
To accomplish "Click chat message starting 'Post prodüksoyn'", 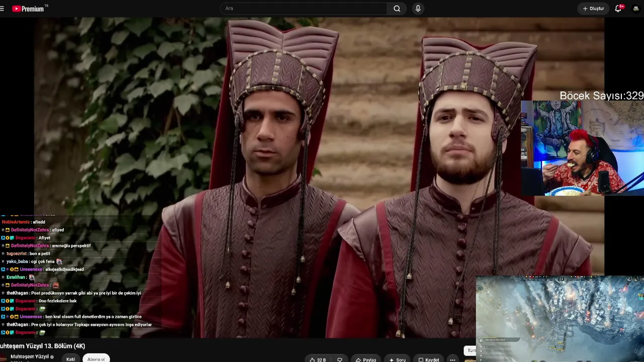I will click(x=86, y=293).
